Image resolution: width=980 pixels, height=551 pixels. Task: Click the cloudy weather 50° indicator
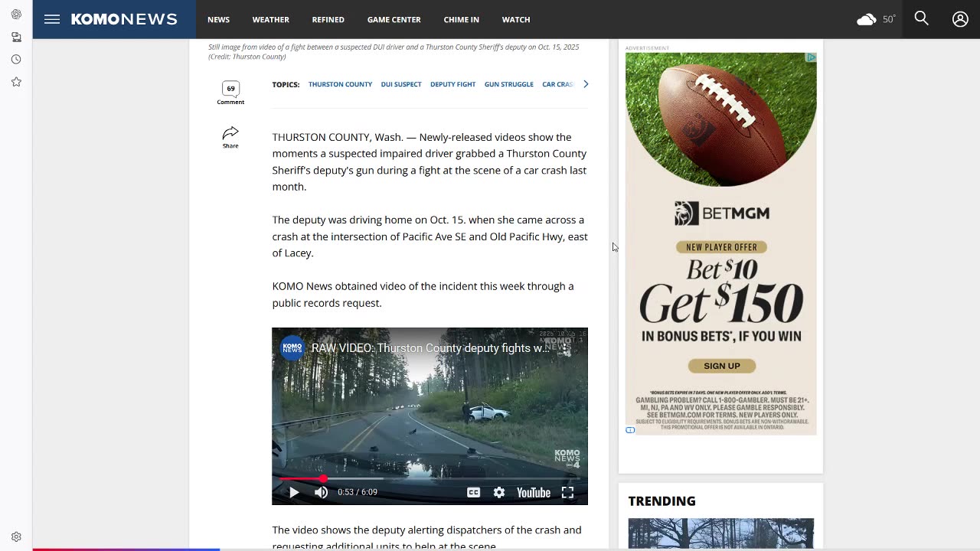tap(876, 19)
